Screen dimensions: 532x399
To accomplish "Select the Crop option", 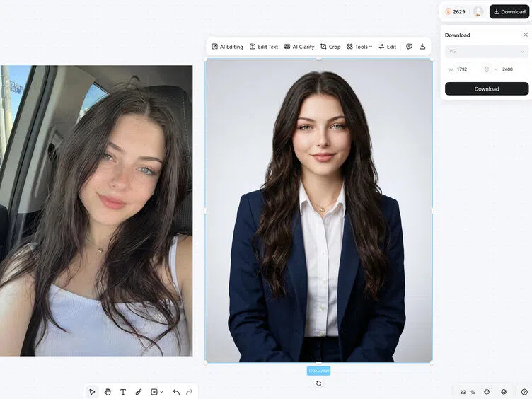I will [330, 47].
